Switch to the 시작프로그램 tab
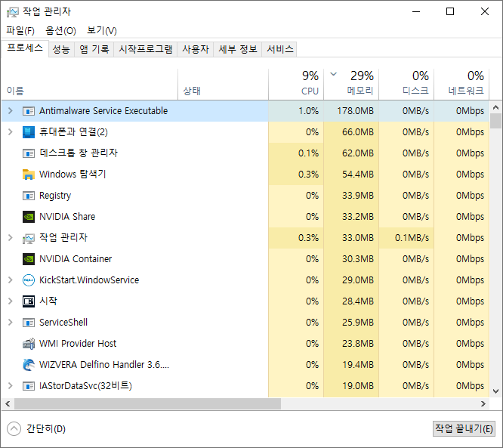Viewport: 503px width, 448px height. tap(146, 49)
